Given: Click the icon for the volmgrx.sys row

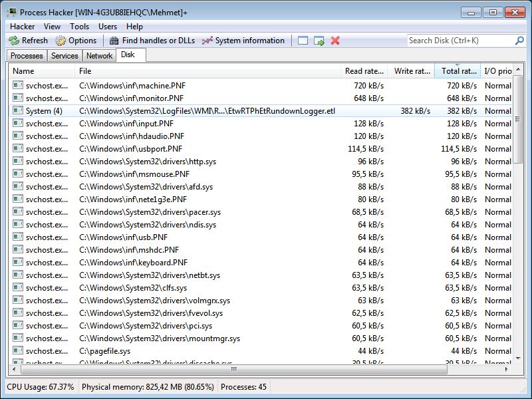Looking at the screenshot, I should pos(18,300).
